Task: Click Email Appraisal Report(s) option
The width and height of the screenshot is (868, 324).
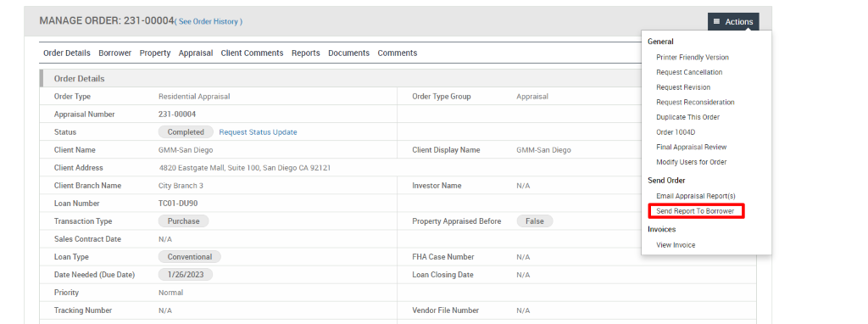Action: pyautogui.click(x=696, y=196)
